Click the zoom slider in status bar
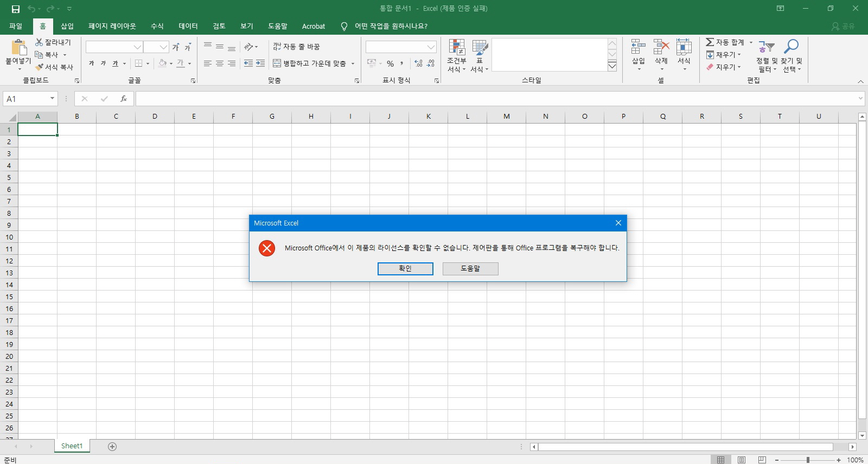 coord(808,460)
